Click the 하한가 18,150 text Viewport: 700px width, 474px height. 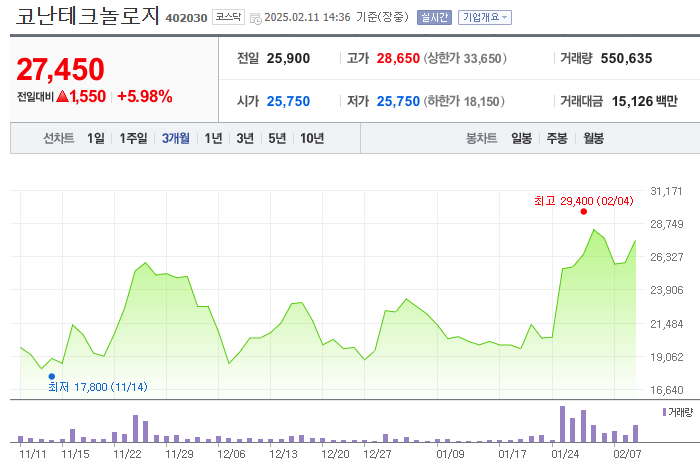click(x=464, y=101)
